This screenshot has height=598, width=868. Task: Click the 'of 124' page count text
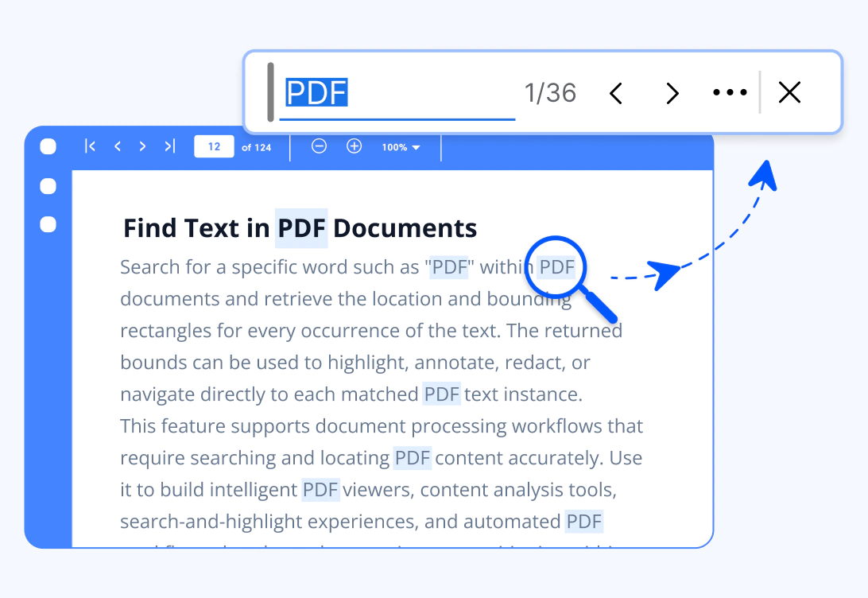[x=256, y=147]
